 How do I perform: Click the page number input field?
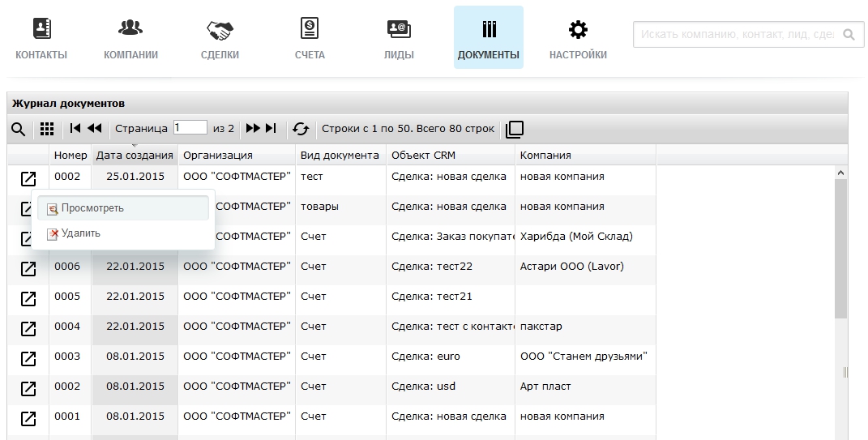click(190, 128)
